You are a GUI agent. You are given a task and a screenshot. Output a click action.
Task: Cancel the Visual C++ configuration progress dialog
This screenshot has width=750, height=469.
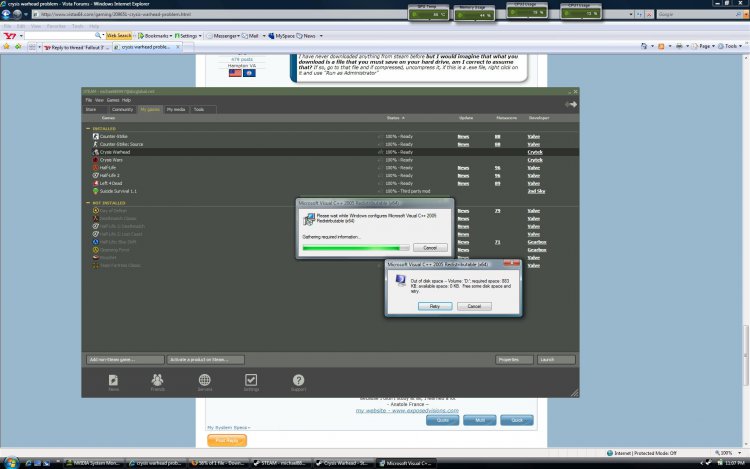pos(430,248)
